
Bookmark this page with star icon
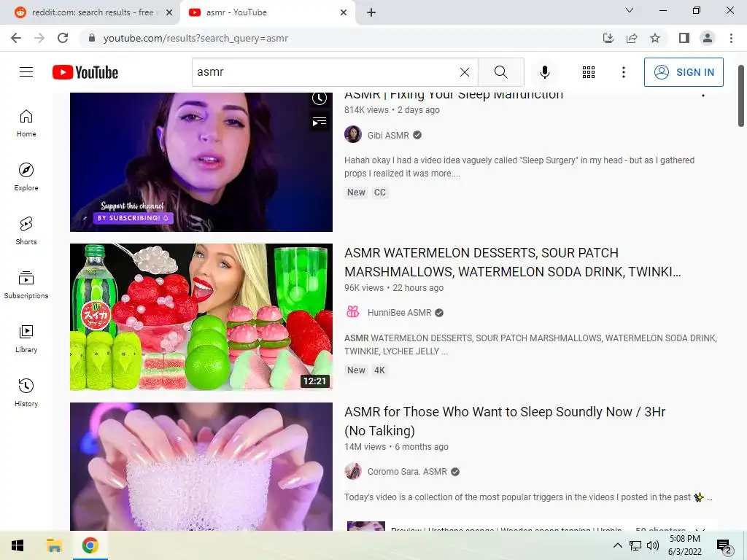coord(655,38)
